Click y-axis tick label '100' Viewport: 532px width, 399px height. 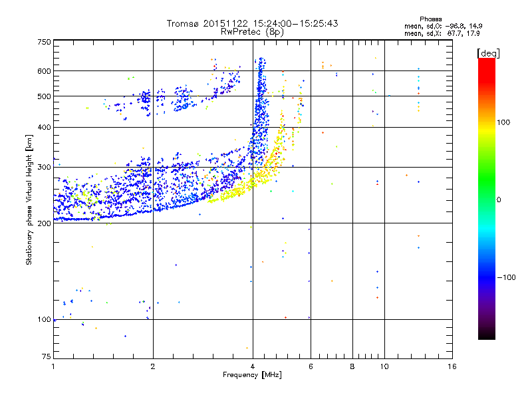pos(44,320)
